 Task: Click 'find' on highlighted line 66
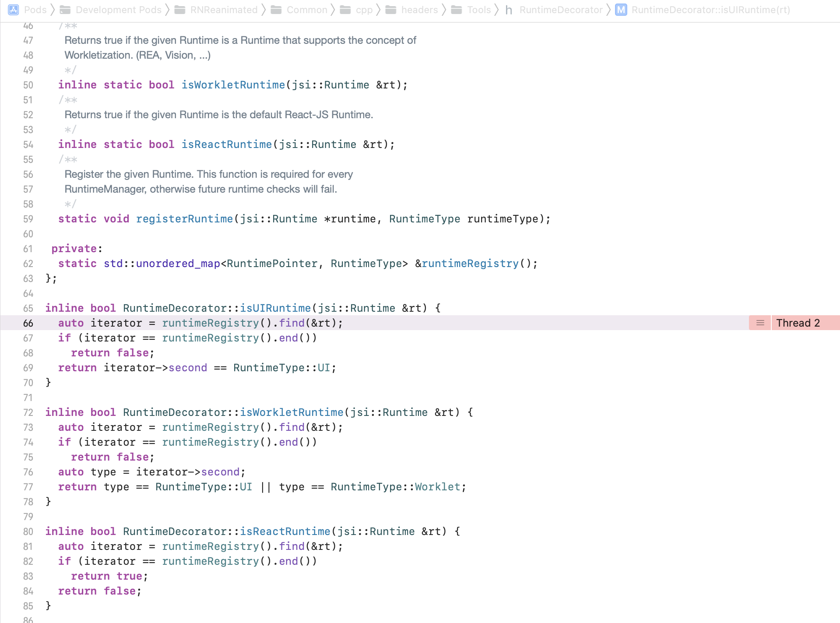[x=292, y=323]
